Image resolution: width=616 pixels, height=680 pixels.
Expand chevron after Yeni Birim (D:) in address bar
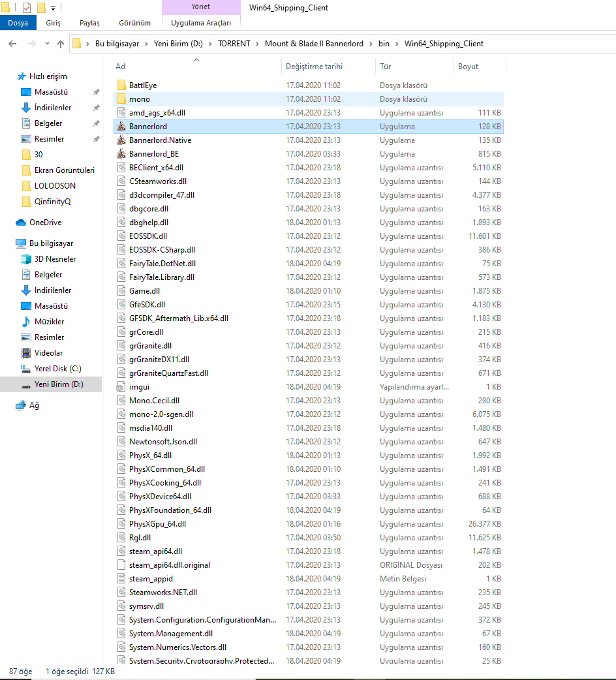pyautogui.click(x=210, y=44)
